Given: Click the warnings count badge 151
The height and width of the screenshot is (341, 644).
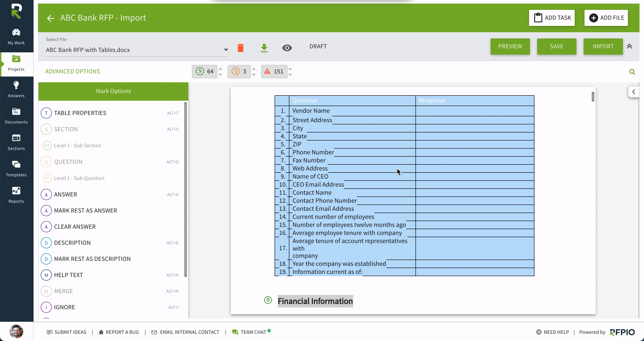Looking at the screenshot, I should [274, 72].
